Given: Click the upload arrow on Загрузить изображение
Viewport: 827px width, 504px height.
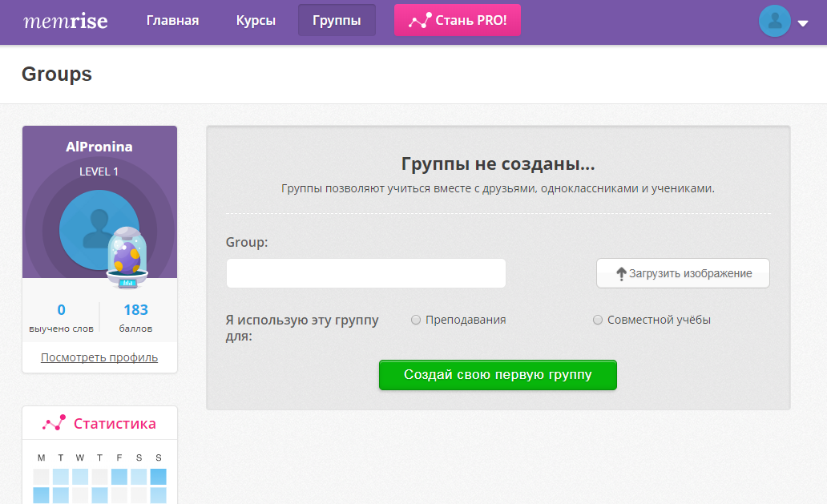Looking at the screenshot, I should [x=623, y=272].
